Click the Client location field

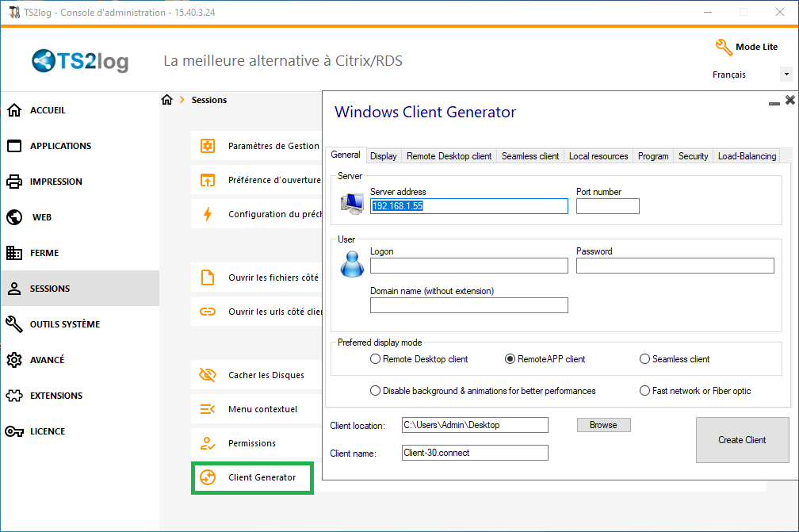pyautogui.click(x=475, y=425)
